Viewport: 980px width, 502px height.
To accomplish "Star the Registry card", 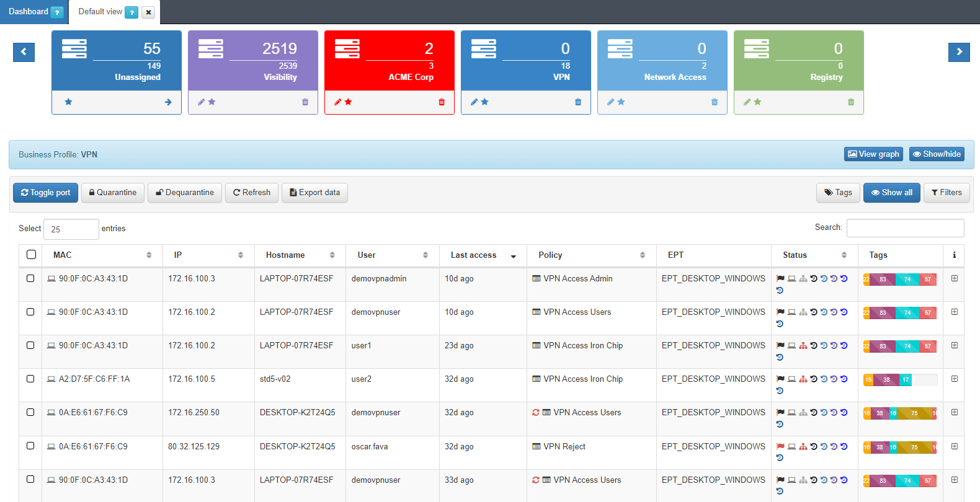I will [x=757, y=102].
